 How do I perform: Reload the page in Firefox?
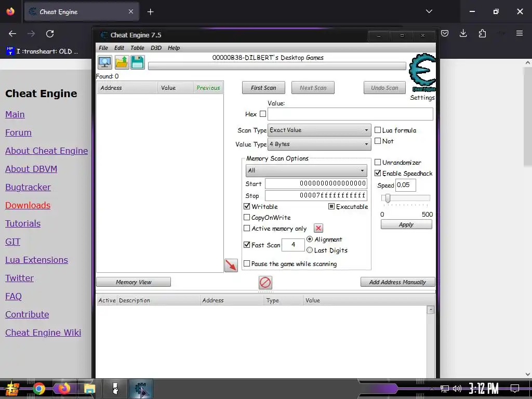tap(50, 34)
